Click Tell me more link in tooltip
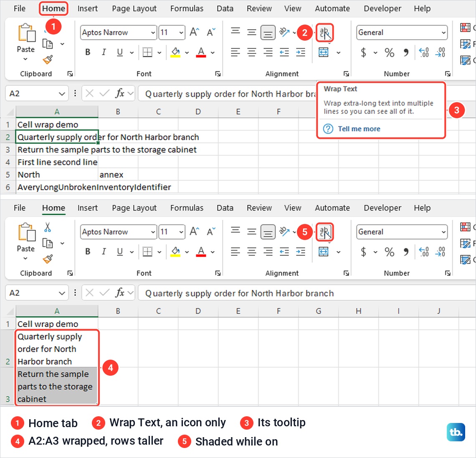The image size is (476, 458). (x=359, y=129)
